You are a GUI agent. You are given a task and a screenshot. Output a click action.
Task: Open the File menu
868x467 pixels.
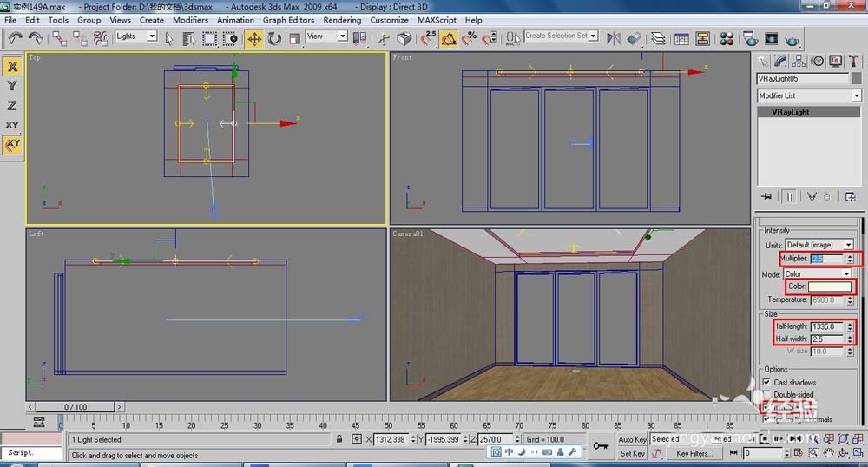10,20
